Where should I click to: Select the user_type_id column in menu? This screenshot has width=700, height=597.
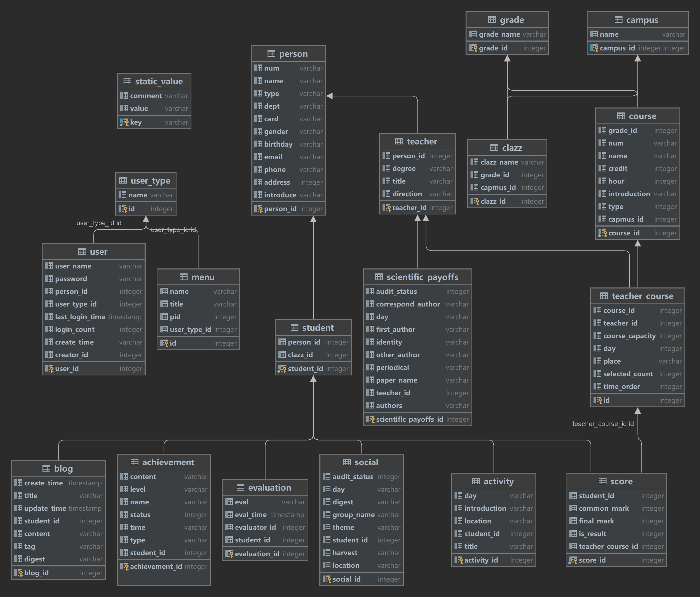coord(198,329)
